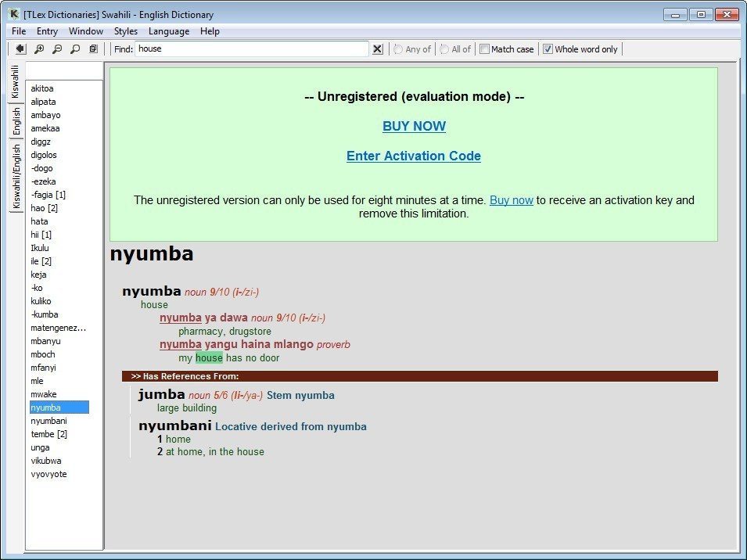This screenshot has width=747, height=560.
Task: Select the 'Any of' radio button
Action: coord(399,48)
